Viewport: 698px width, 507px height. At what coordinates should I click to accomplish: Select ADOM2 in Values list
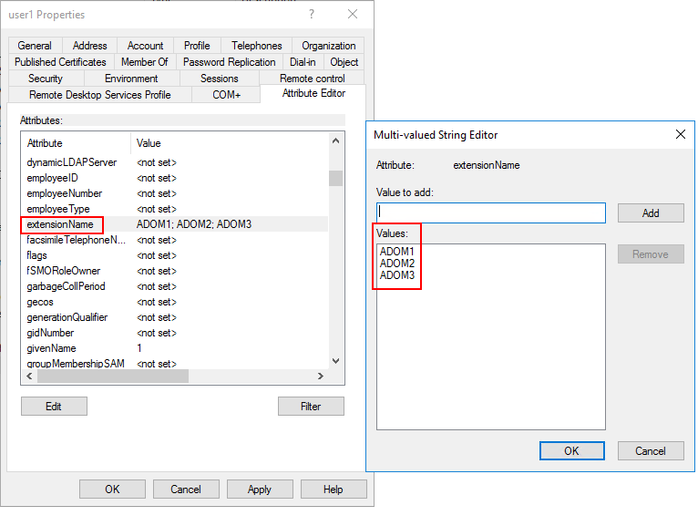click(x=397, y=263)
